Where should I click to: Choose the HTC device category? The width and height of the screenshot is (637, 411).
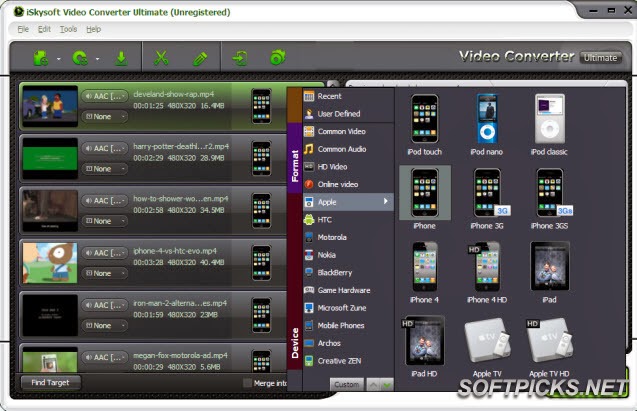point(349,220)
